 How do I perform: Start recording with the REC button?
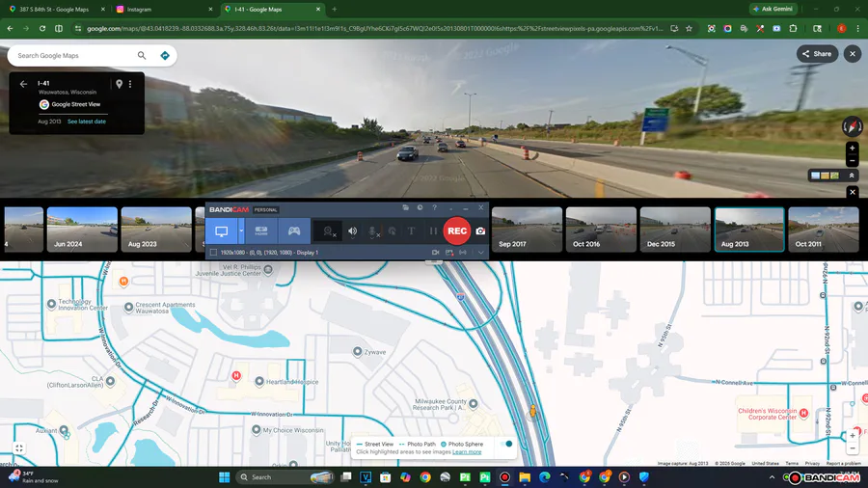pos(457,231)
